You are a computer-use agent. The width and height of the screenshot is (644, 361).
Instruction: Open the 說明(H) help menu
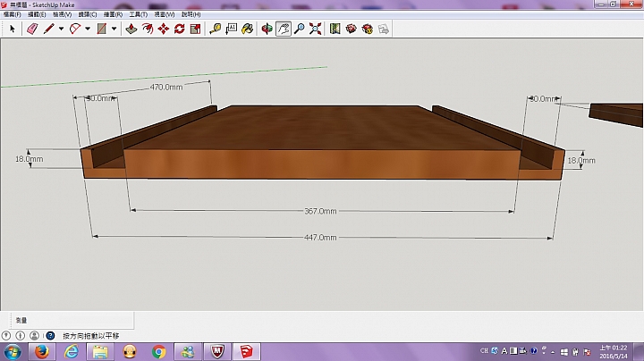click(191, 14)
